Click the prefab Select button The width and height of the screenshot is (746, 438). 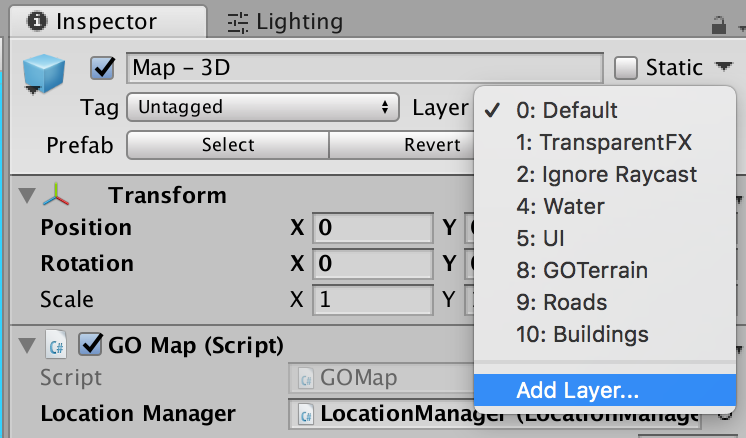228,145
